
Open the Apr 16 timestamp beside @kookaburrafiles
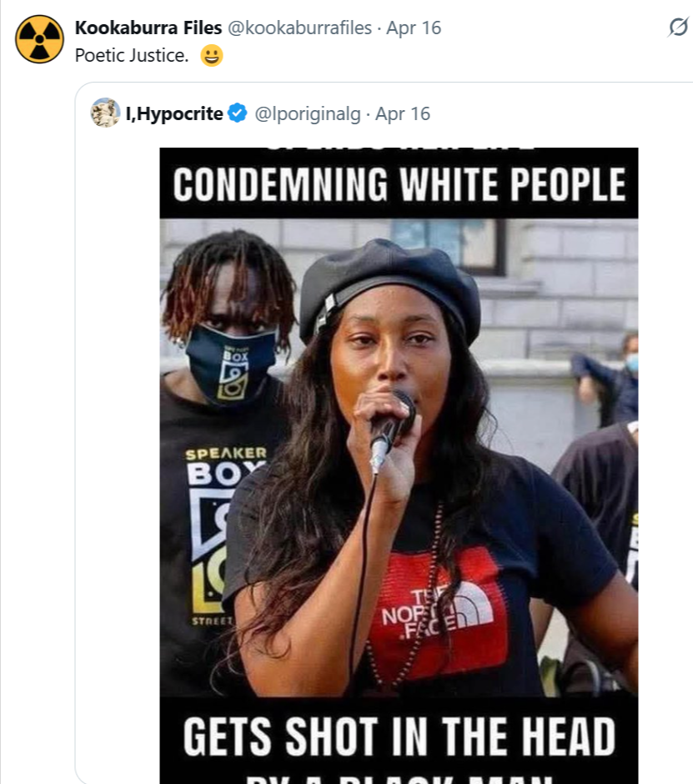click(414, 28)
